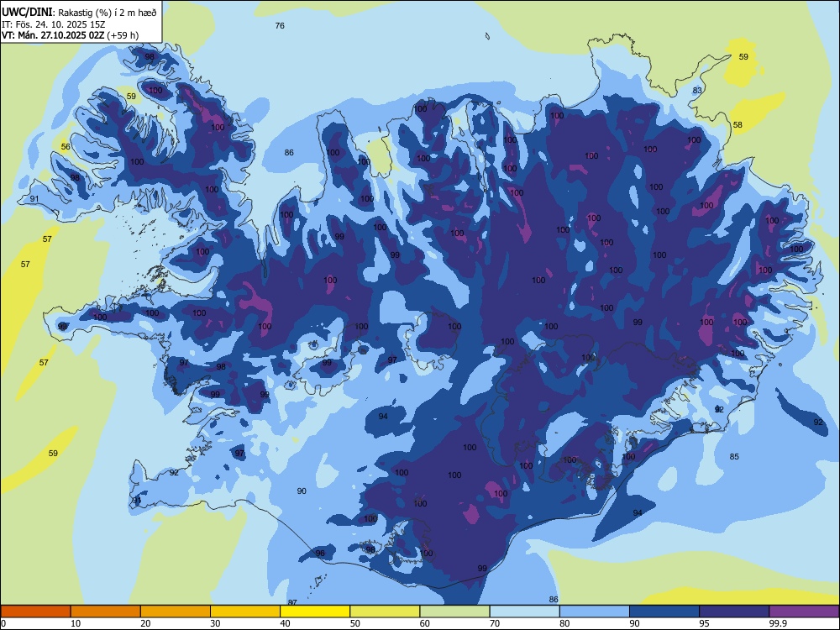Click the legend tick label "60"
The image size is (840, 630).
click(x=425, y=623)
